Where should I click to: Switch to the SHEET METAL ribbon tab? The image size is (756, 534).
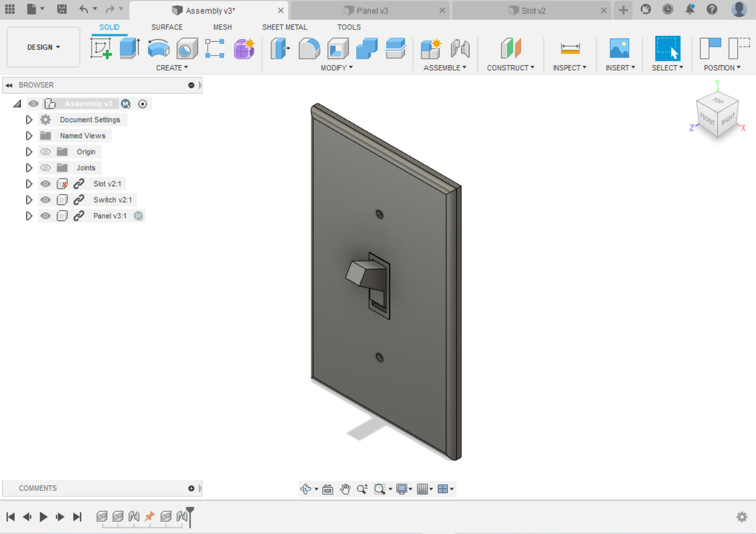click(285, 27)
